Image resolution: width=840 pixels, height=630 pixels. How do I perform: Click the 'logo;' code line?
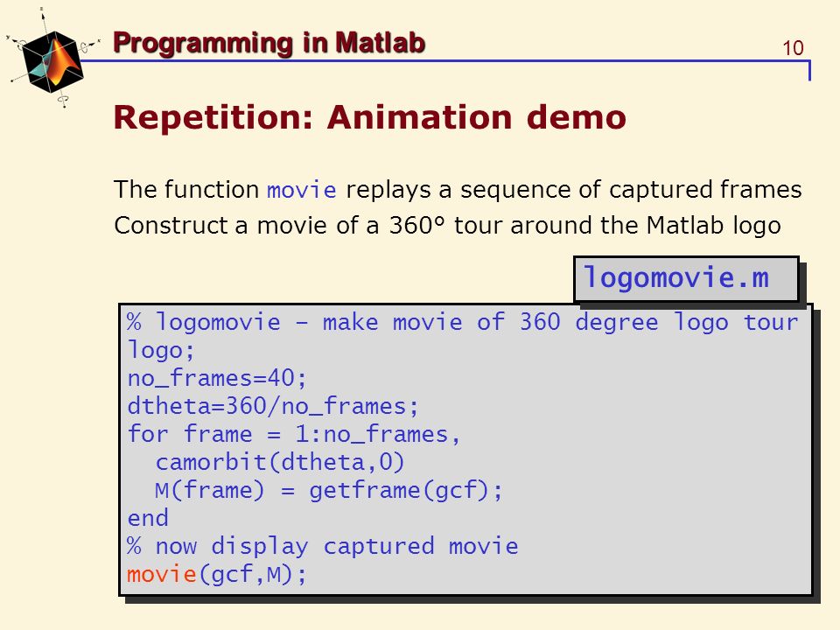(161, 350)
